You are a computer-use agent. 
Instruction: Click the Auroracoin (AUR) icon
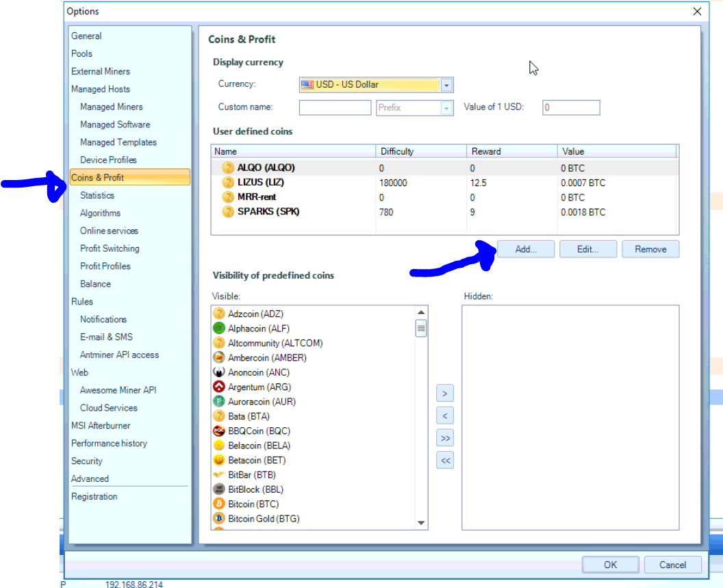pyautogui.click(x=219, y=402)
